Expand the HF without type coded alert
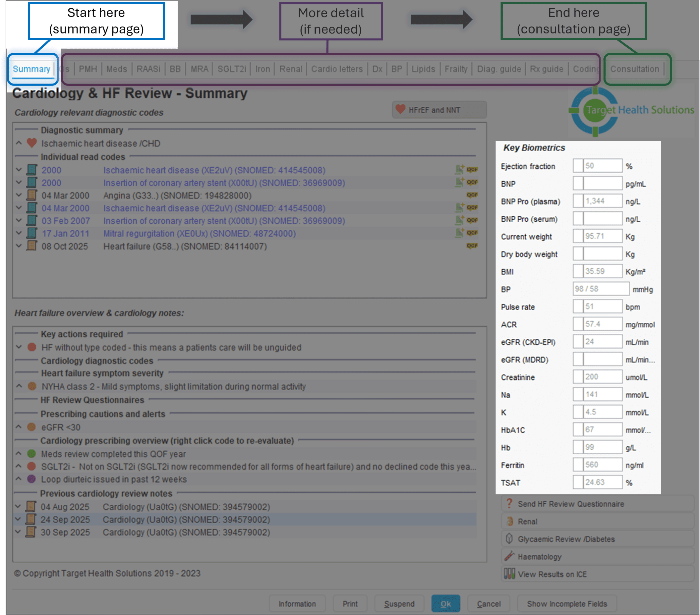The width and height of the screenshot is (700, 615). [19, 347]
